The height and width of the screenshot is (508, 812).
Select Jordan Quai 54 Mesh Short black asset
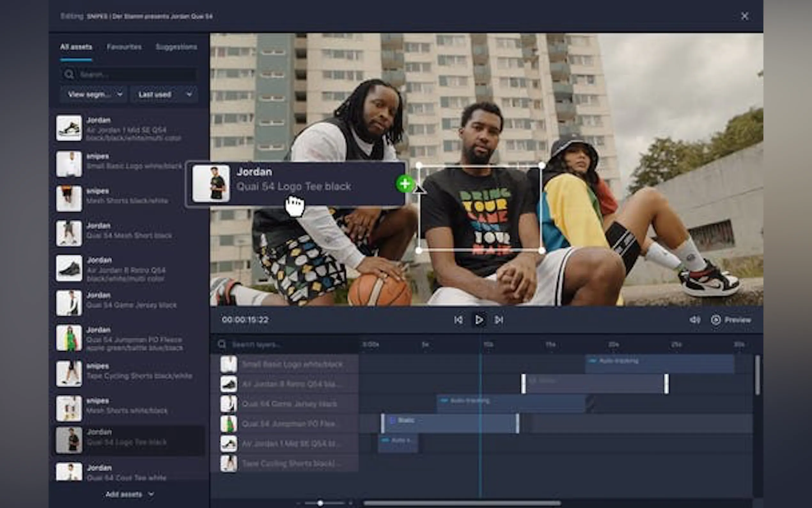(x=129, y=233)
